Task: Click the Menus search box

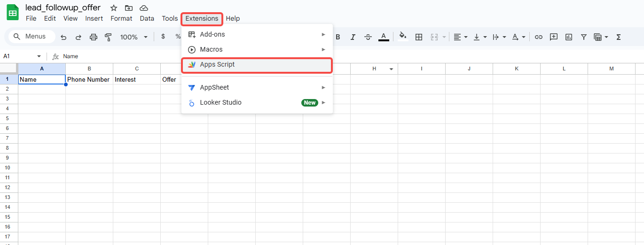Action: coord(32,37)
